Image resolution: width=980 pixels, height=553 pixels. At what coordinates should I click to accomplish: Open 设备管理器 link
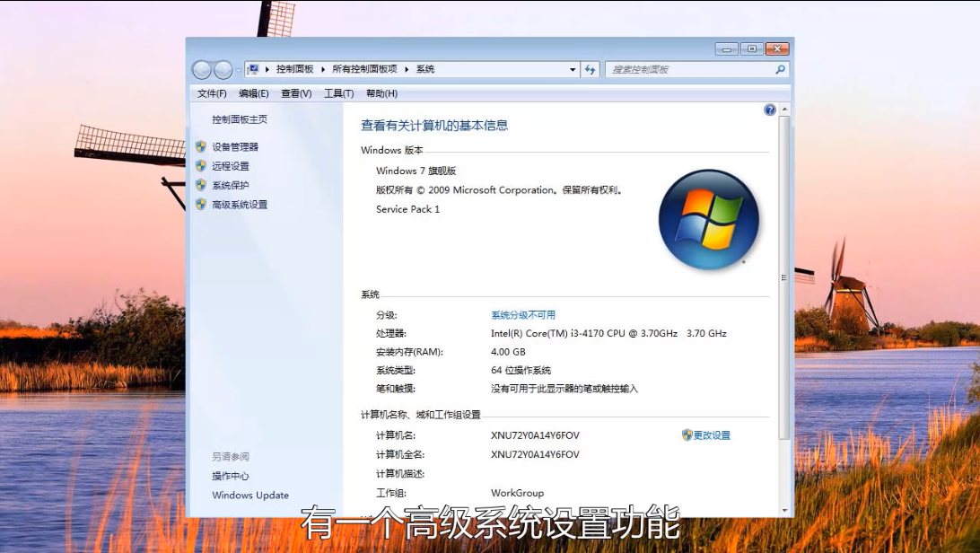coord(235,147)
